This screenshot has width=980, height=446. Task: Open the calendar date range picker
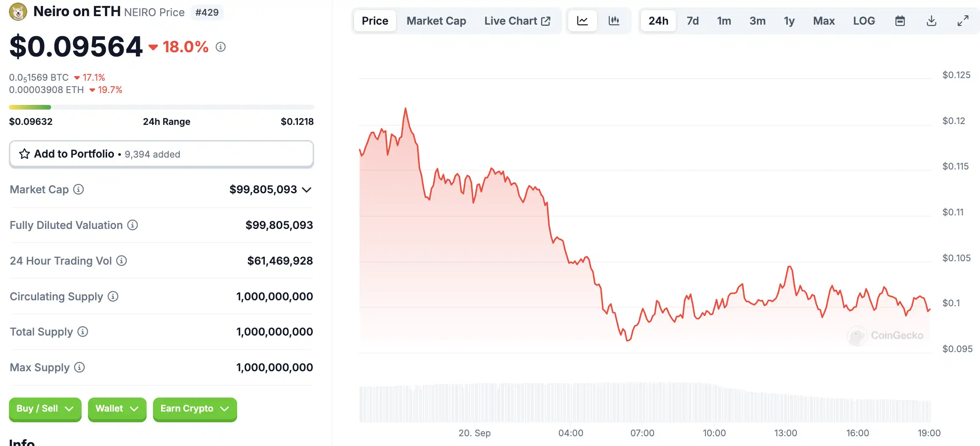900,21
